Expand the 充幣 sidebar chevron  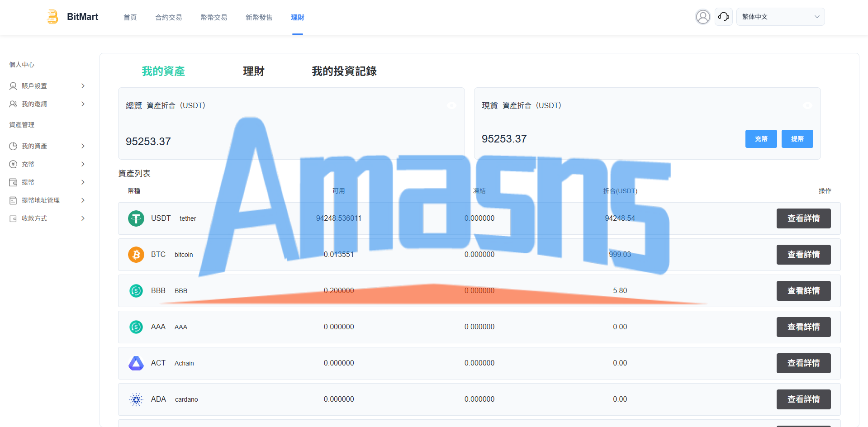point(83,164)
